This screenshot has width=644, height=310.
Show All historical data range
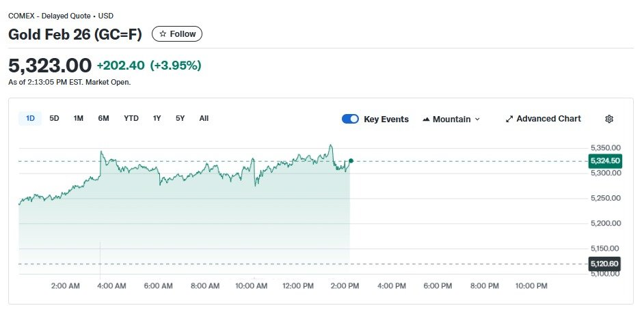(204, 118)
